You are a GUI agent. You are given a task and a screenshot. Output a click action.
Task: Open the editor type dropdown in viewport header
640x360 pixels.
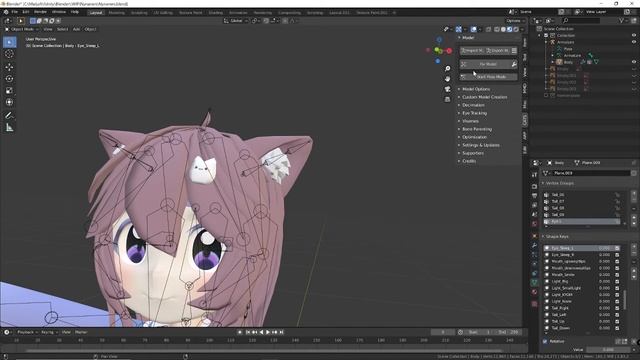click(8, 21)
